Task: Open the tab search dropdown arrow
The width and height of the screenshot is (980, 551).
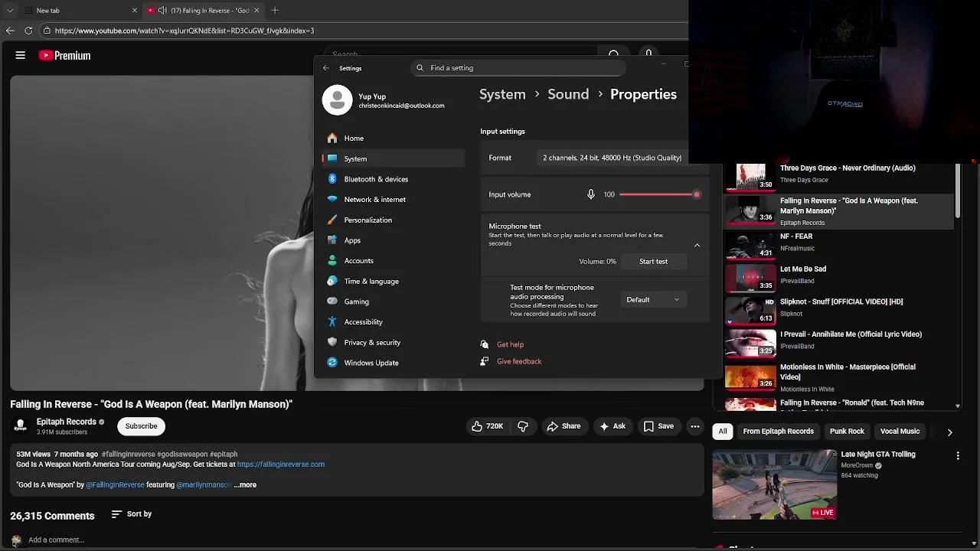Action: tap(10, 10)
